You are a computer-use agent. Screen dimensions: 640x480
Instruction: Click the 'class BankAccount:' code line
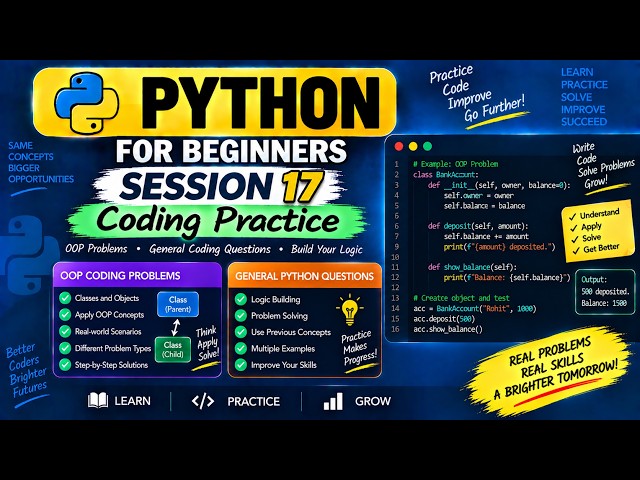[x=445, y=175]
